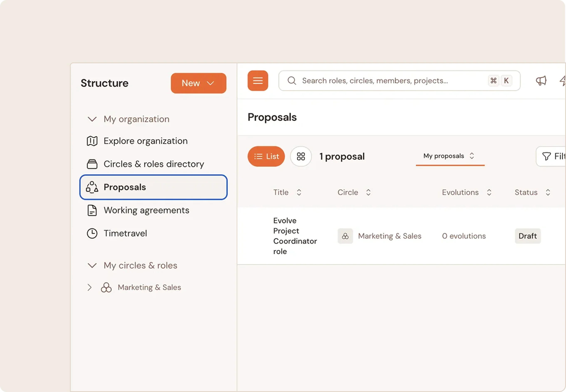Open the Filter button
The image size is (566, 392).
tap(551, 156)
